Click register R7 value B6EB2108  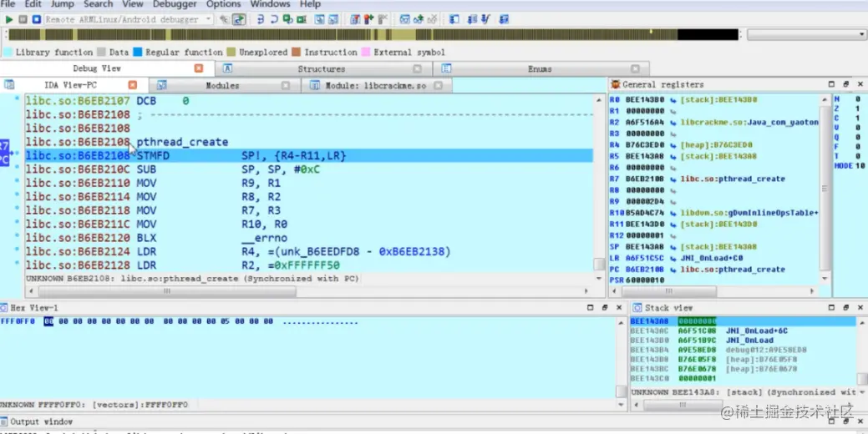646,179
